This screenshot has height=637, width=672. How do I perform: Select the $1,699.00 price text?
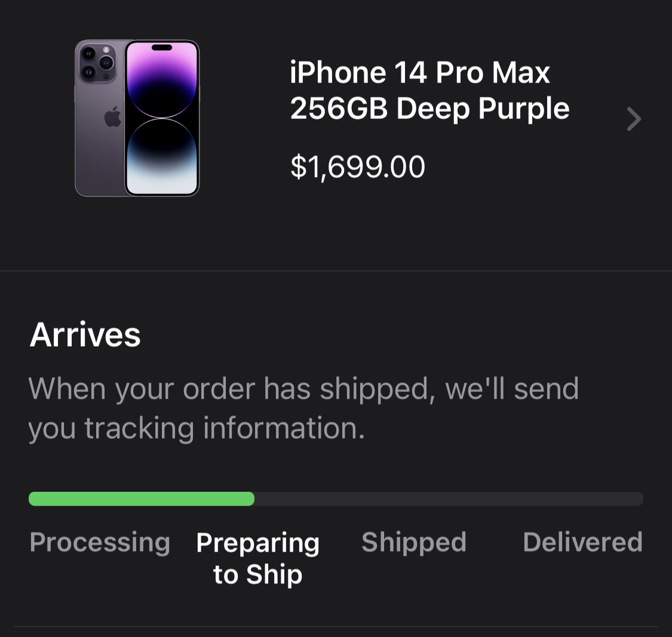click(358, 167)
